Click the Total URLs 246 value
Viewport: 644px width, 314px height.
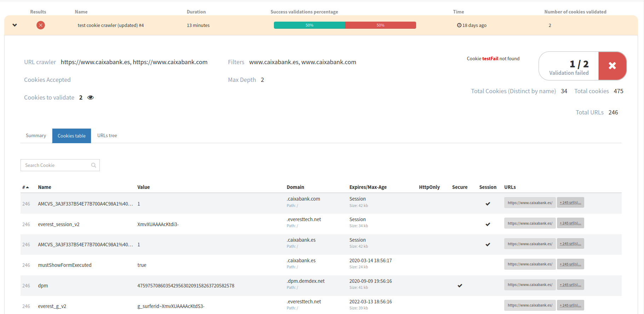[613, 112]
